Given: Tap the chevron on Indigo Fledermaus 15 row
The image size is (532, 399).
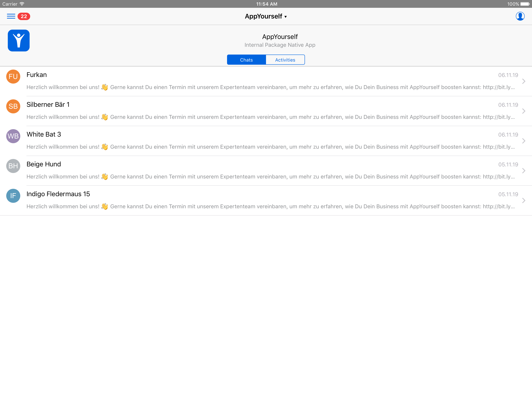Looking at the screenshot, I should [524, 201].
